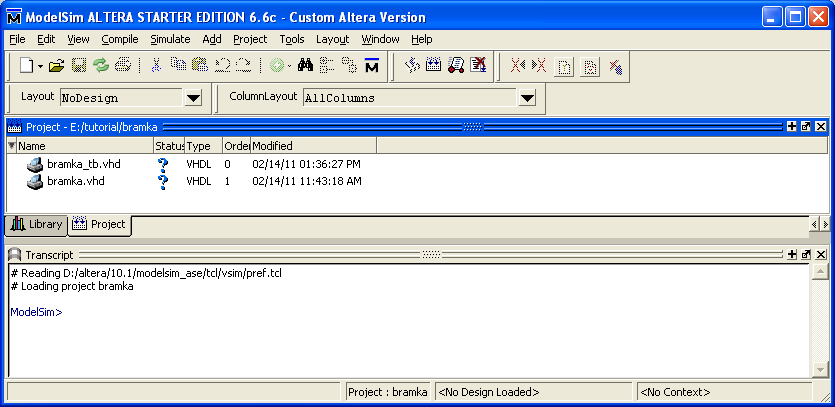The height and width of the screenshot is (407, 835).
Task: Click the Compile All icon
Action: point(433,66)
